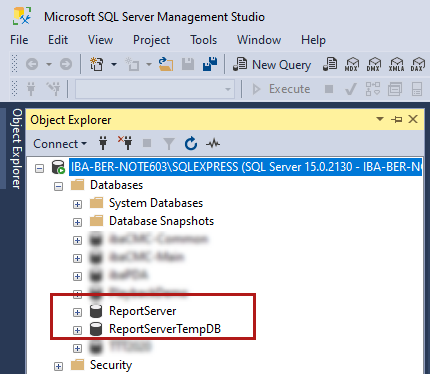
Task: Open the Available Databases combo box
Action: pyautogui.click(x=155, y=89)
